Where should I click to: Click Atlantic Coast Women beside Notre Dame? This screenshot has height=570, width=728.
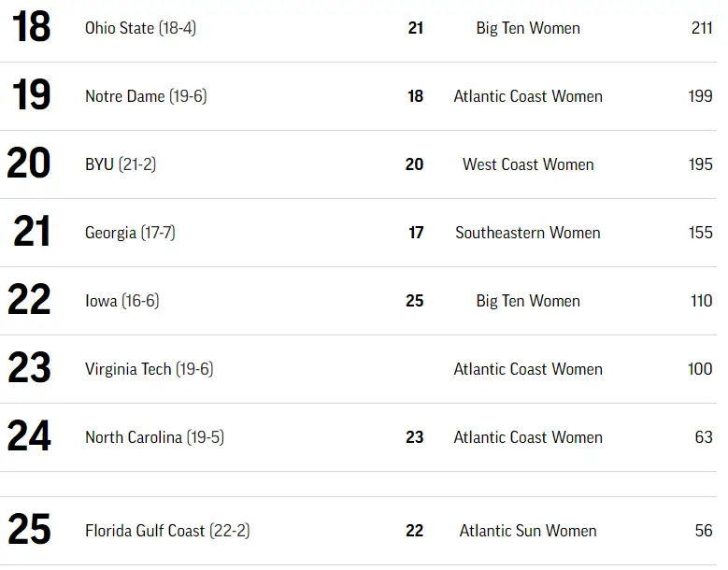pos(528,96)
